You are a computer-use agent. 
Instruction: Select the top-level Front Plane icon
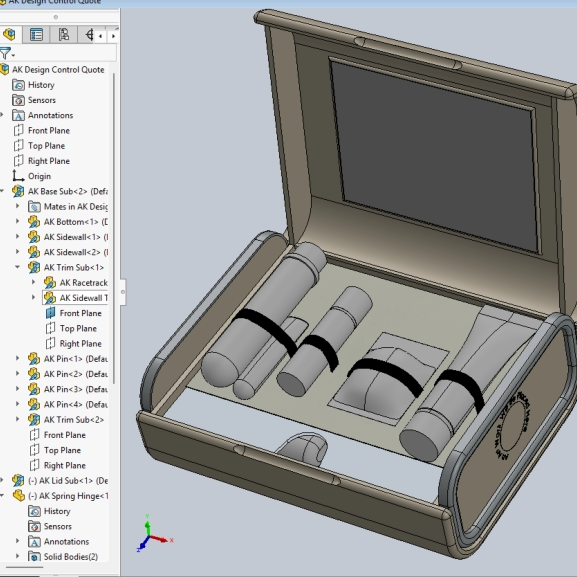coord(18,131)
